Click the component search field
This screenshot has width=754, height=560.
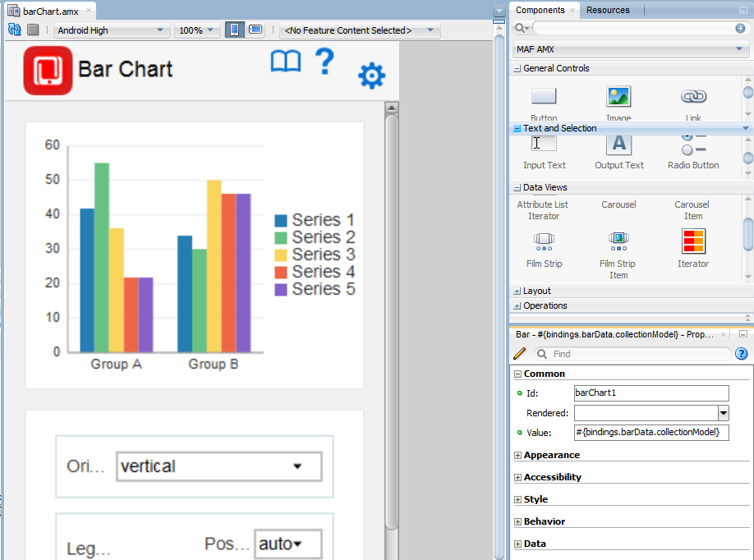click(x=632, y=29)
